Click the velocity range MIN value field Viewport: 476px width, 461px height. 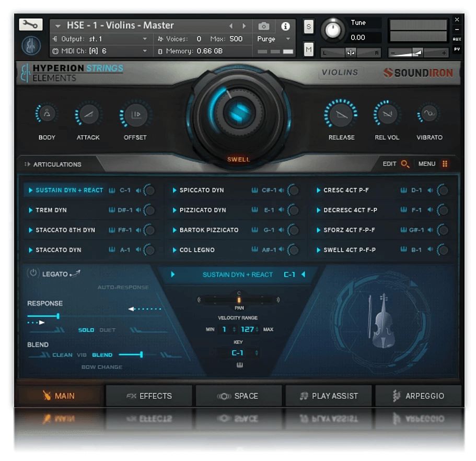pyautogui.click(x=224, y=329)
